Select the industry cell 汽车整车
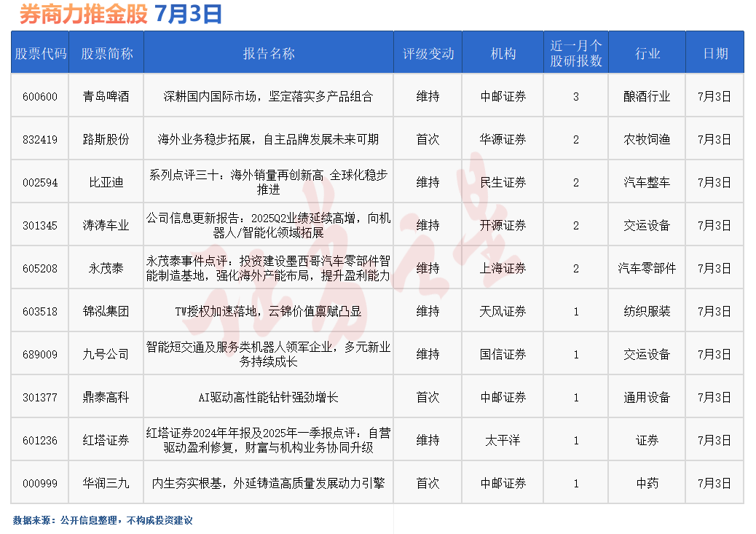The height and width of the screenshot is (534, 756). point(647,182)
